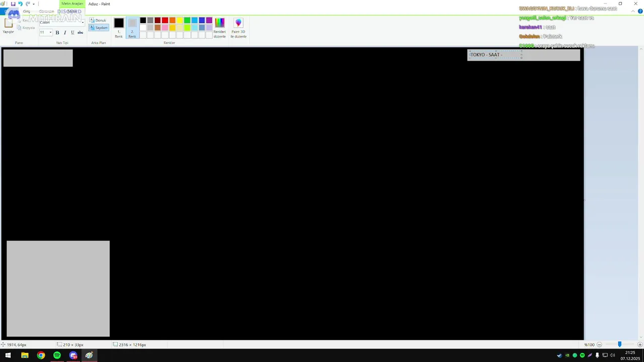644x362 pixels.
Task: Zoom out with the minus button
Action: [599, 345]
